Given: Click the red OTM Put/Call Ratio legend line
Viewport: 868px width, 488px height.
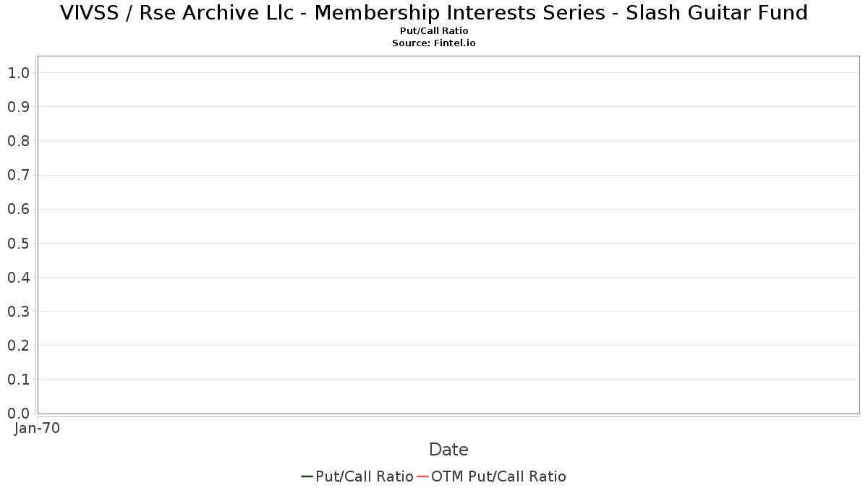Looking at the screenshot, I should [423, 476].
